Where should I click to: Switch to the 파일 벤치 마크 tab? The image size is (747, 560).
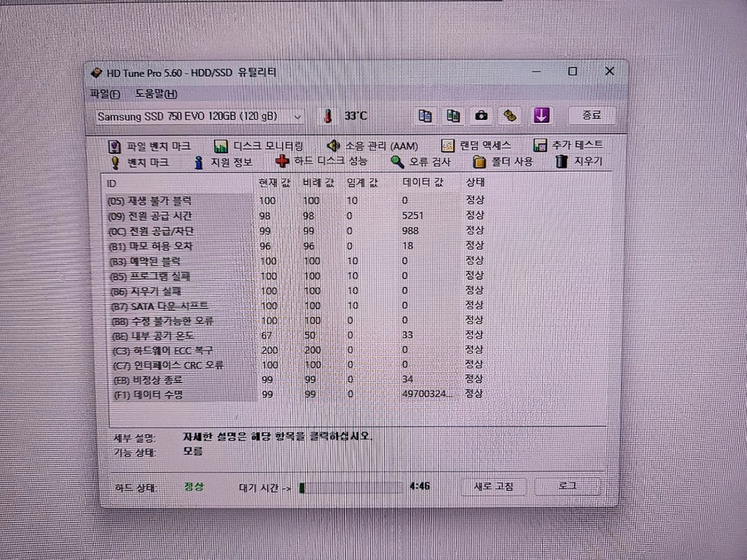[149, 146]
